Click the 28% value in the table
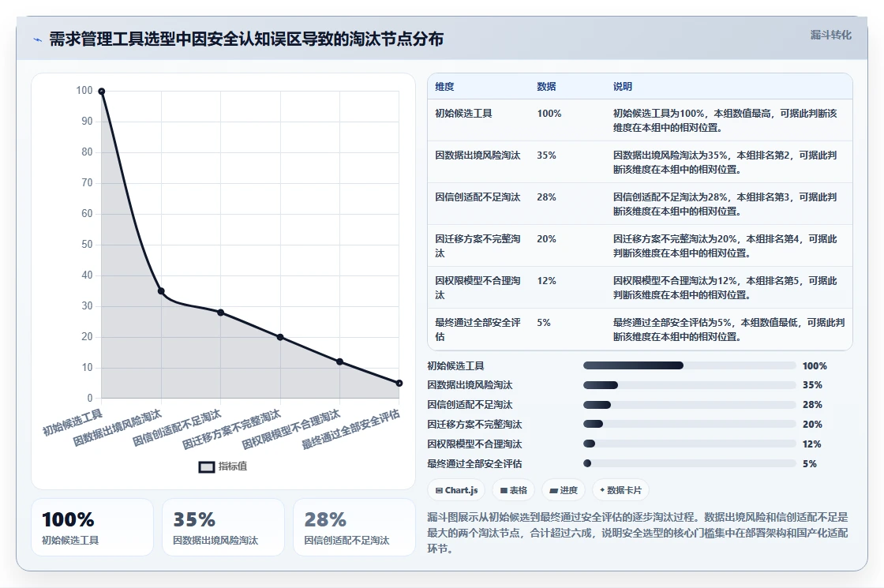The width and height of the screenshot is (884, 588). point(546,197)
